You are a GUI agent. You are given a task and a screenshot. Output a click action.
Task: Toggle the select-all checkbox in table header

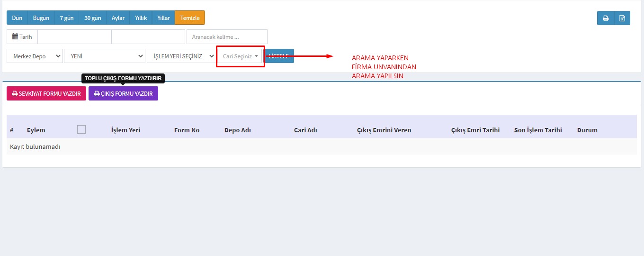(x=81, y=129)
